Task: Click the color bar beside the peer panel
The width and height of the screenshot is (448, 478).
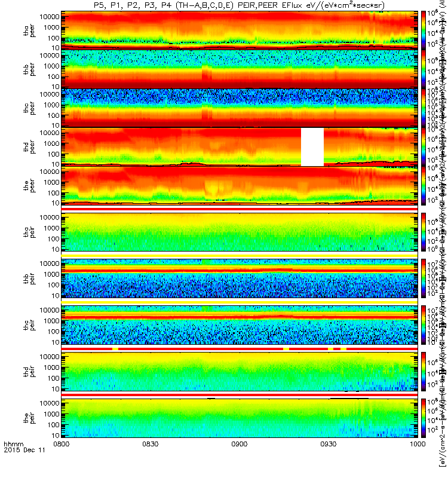Action: pyautogui.click(x=424, y=186)
